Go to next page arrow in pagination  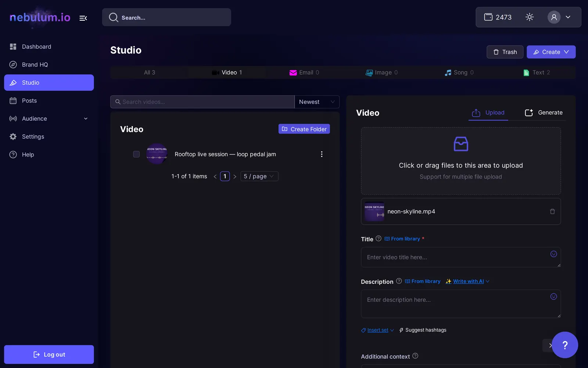235,177
